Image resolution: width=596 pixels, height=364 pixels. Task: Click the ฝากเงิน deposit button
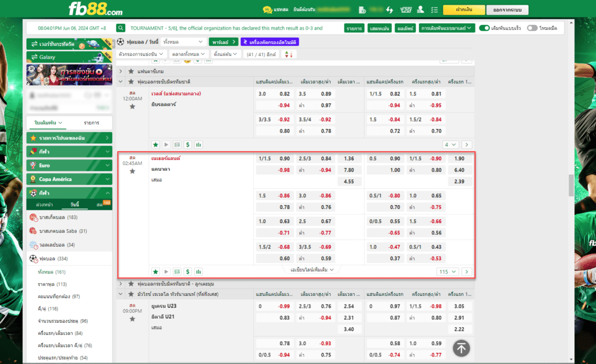tap(464, 10)
